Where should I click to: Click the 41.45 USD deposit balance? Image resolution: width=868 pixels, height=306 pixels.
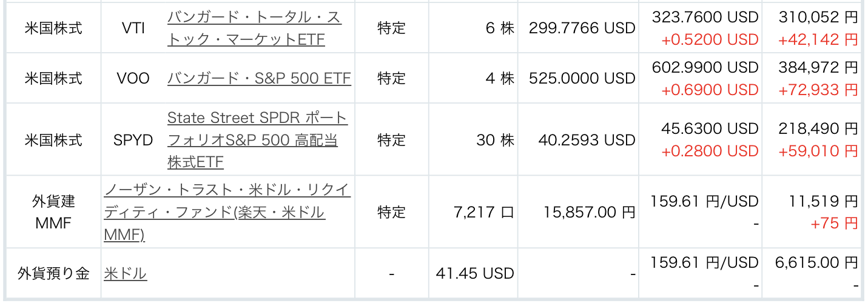click(475, 273)
